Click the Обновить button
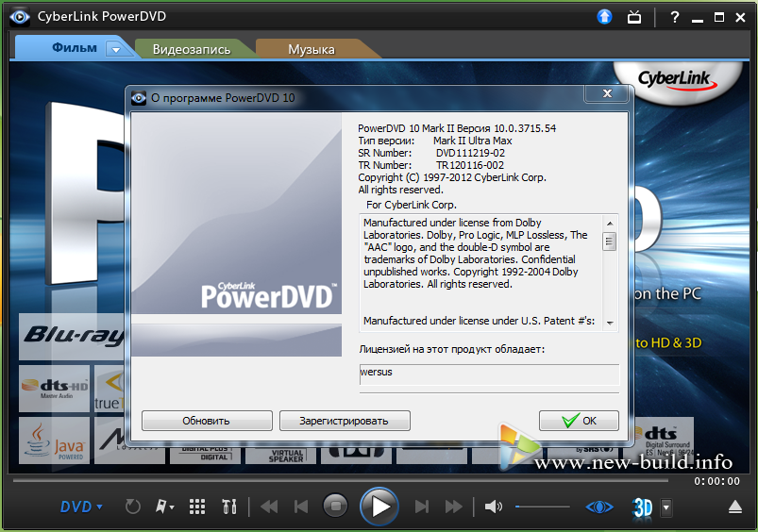The width and height of the screenshot is (758, 532). point(207,421)
